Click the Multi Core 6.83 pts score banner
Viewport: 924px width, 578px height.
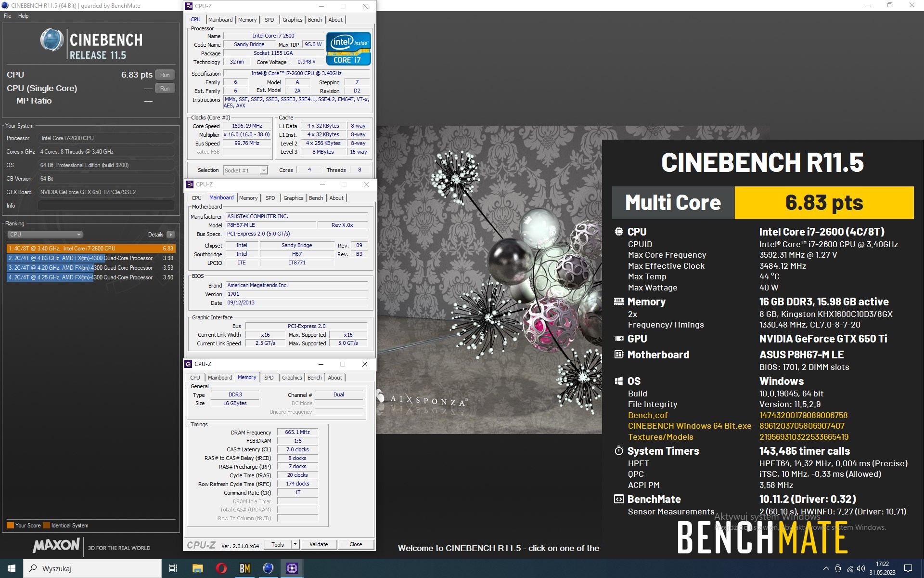763,203
